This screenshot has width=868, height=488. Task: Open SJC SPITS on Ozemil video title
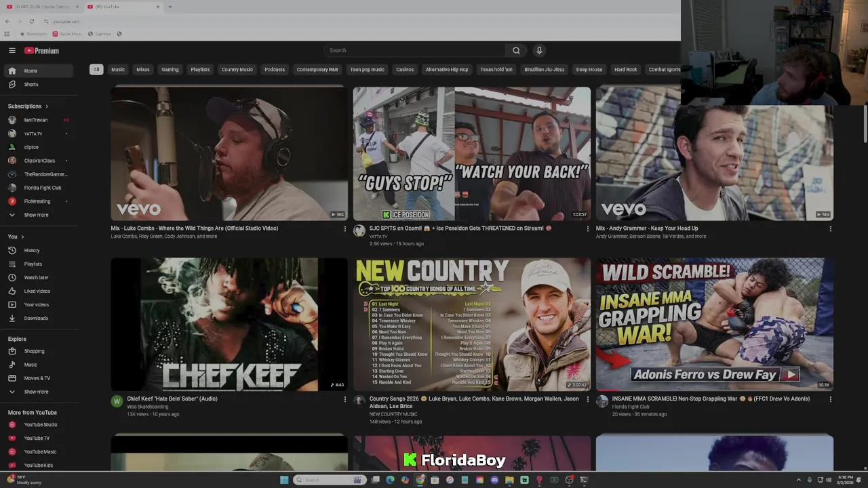[460, 228]
